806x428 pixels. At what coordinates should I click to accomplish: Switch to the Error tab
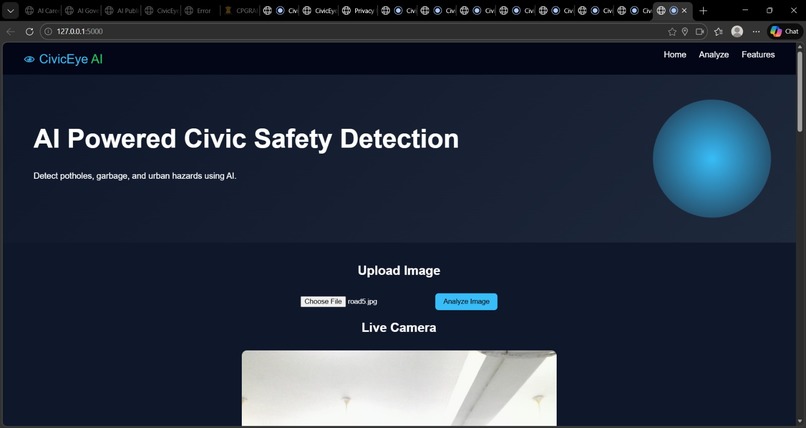click(x=202, y=10)
